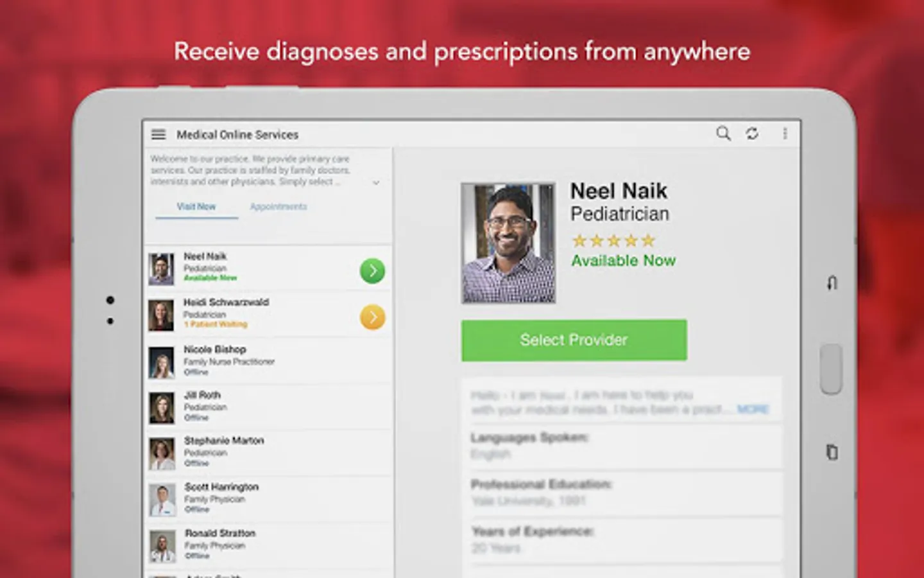Select Nicole Bishop from the provider list

pos(268,362)
